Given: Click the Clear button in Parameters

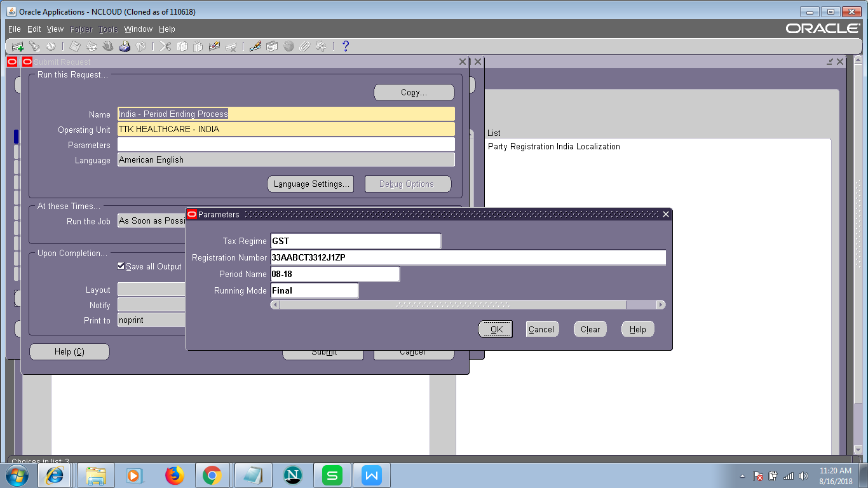Looking at the screenshot, I should click(x=590, y=329).
